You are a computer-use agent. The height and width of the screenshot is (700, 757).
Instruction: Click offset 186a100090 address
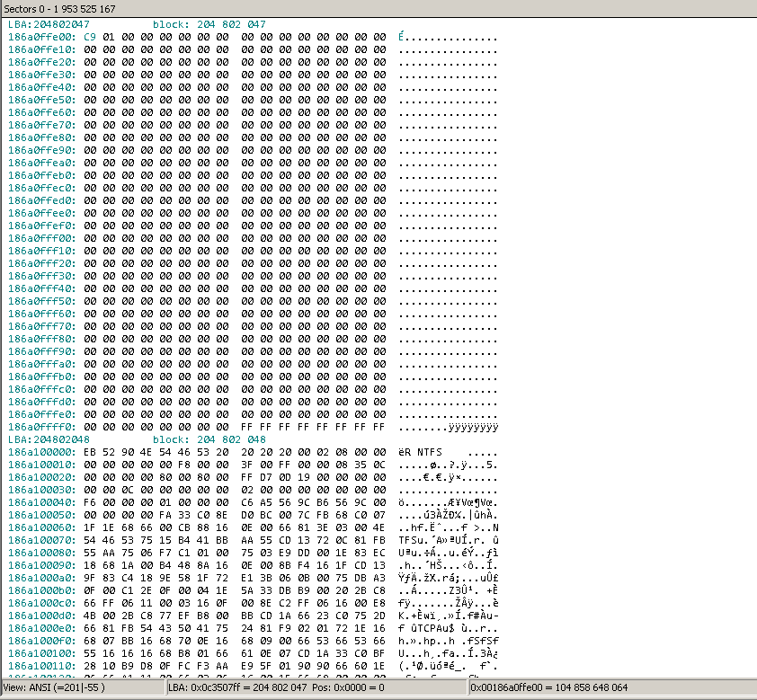click(42, 565)
